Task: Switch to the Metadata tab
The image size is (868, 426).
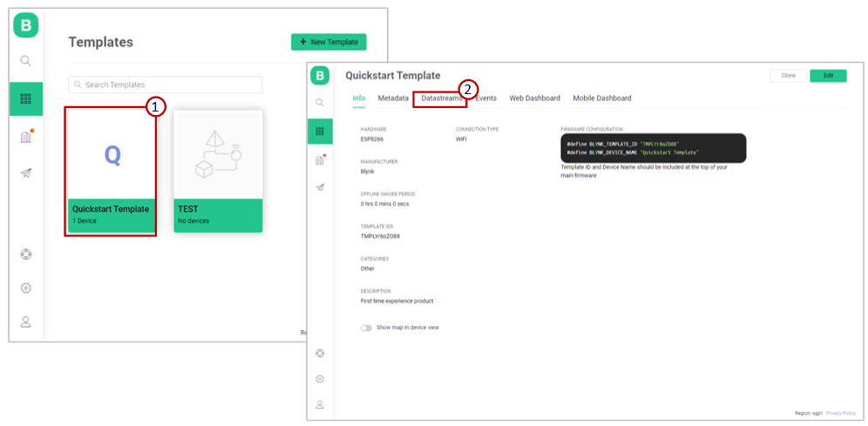Action: (x=393, y=98)
